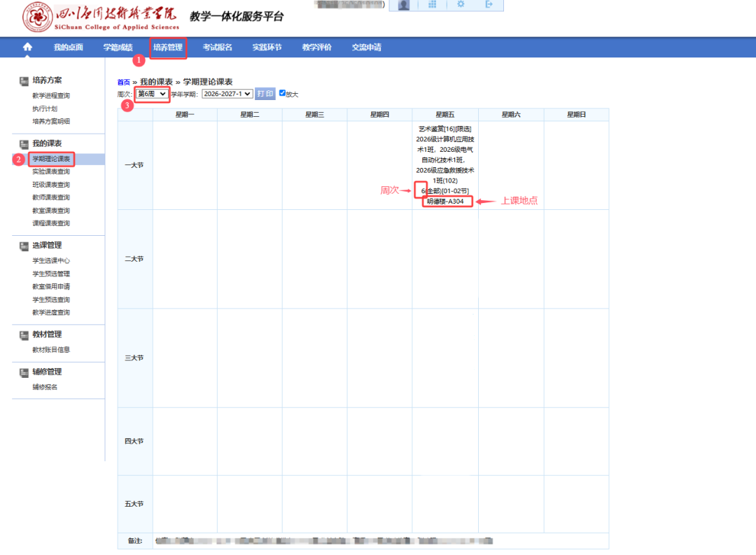Open 辅修报名 in the sidebar
This screenshot has width=756, height=555.
(x=45, y=387)
